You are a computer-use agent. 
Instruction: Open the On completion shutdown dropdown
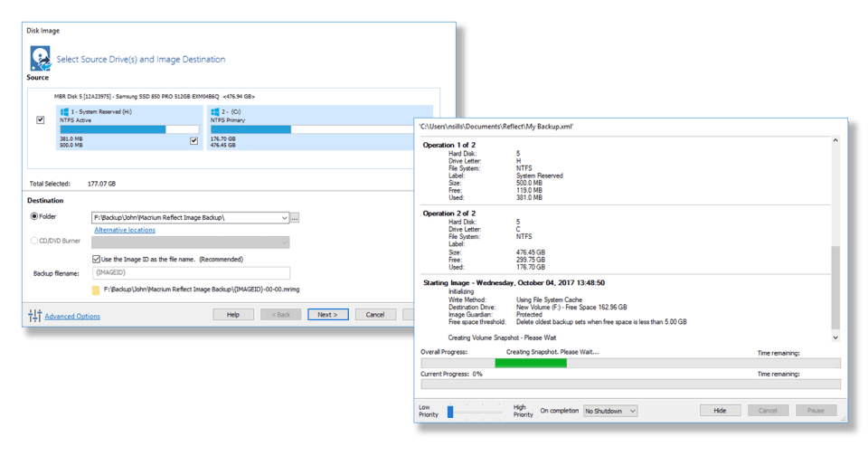(x=610, y=411)
